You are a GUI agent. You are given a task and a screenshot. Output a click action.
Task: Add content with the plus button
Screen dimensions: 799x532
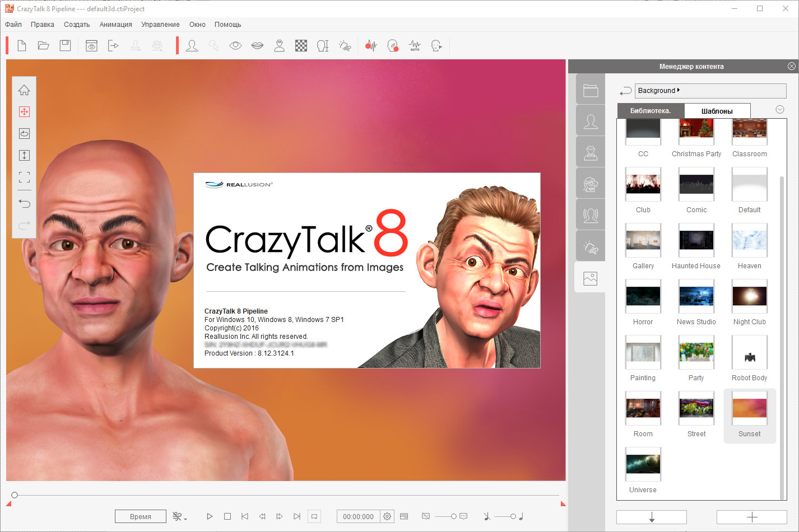[x=752, y=517]
